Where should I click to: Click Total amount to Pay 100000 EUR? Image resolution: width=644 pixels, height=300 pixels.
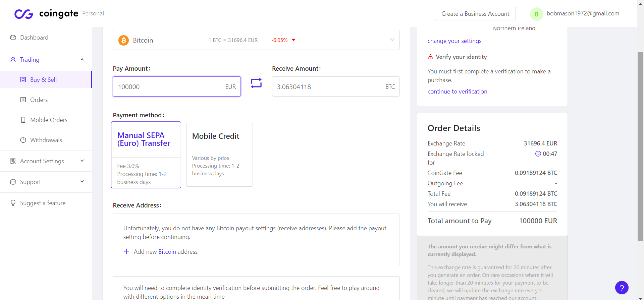(492, 221)
